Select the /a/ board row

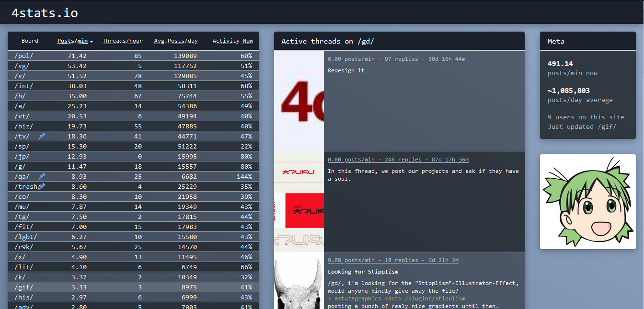point(133,106)
